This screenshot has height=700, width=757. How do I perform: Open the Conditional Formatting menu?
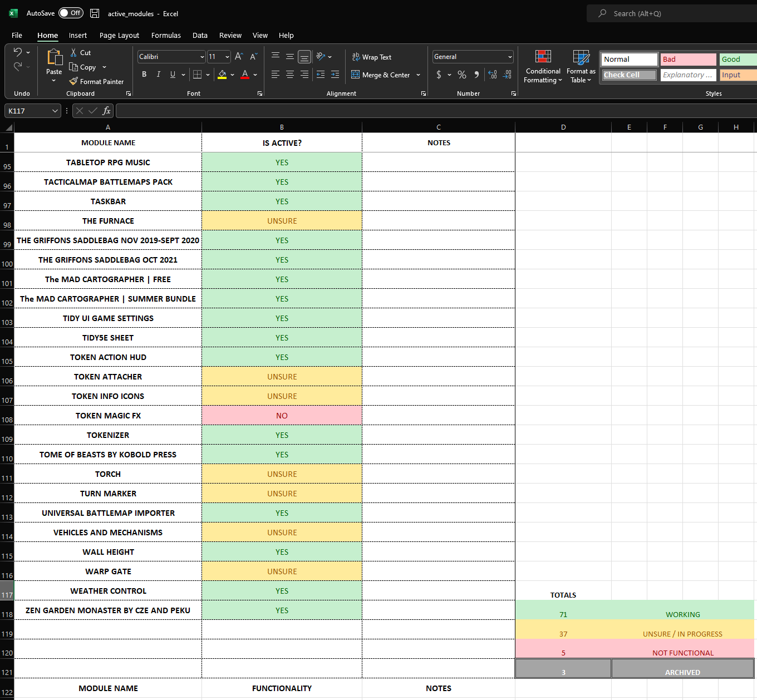pos(543,66)
